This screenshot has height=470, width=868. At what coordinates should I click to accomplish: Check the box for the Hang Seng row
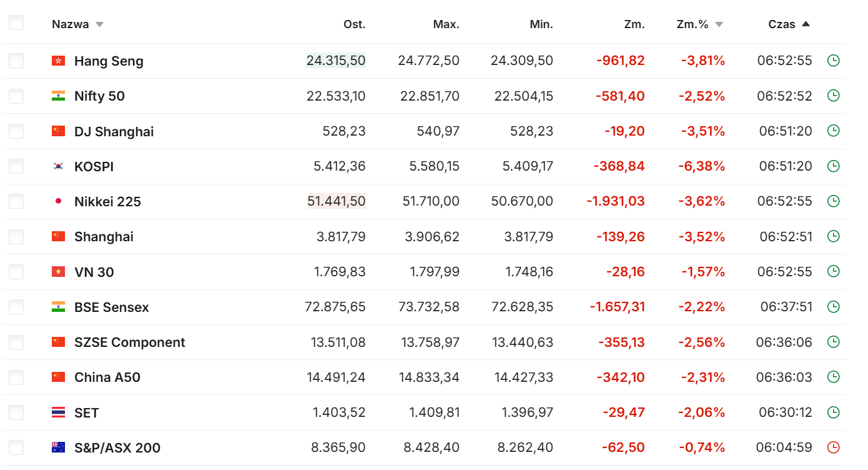pyautogui.click(x=16, y=61)
